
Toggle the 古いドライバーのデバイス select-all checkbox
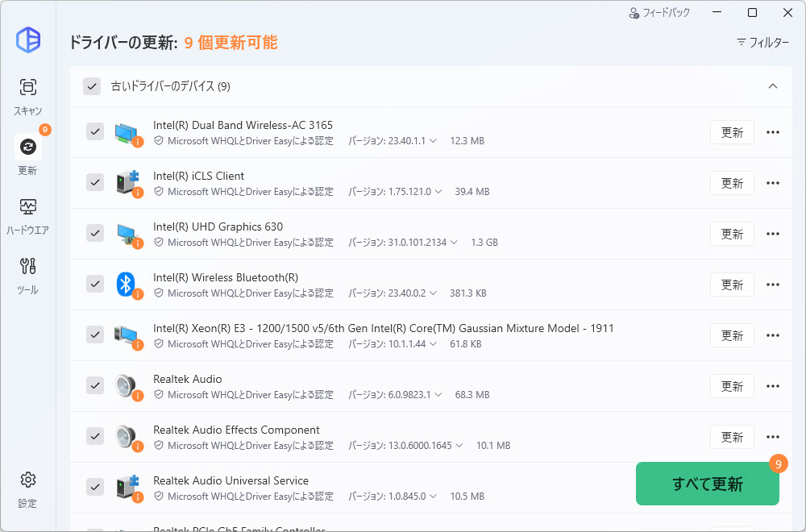coord(92,86)
